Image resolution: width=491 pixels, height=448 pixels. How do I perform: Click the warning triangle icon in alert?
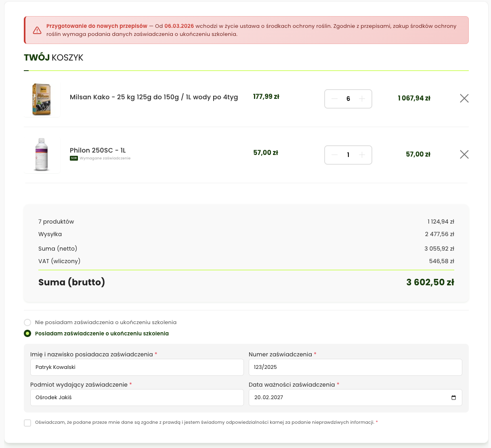click(37, 30)
